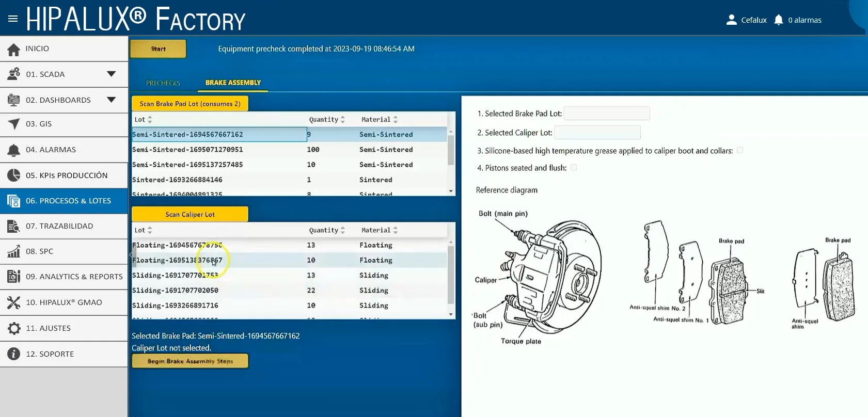Click Scan Brake Pad Lot button
The width and height of the screenshot is (868, 417).
(x=190, y=104)
